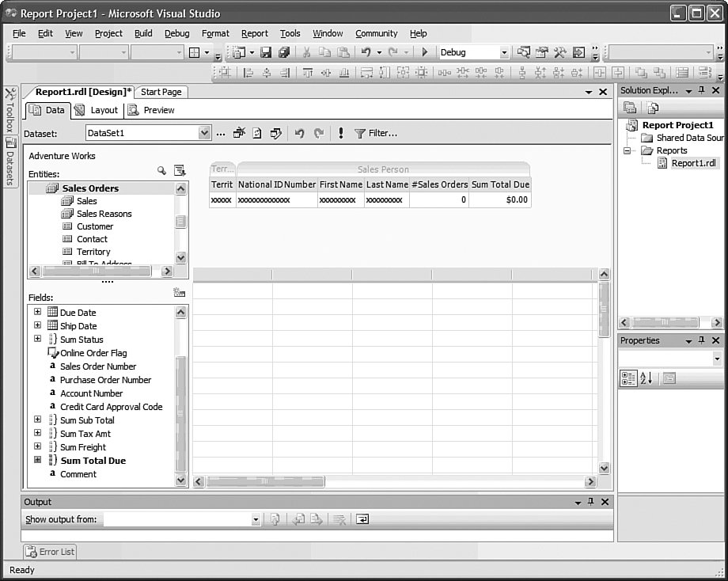Click the Align Lefts layout icon
Screen dimensions: 728x581
pos(248,73)
